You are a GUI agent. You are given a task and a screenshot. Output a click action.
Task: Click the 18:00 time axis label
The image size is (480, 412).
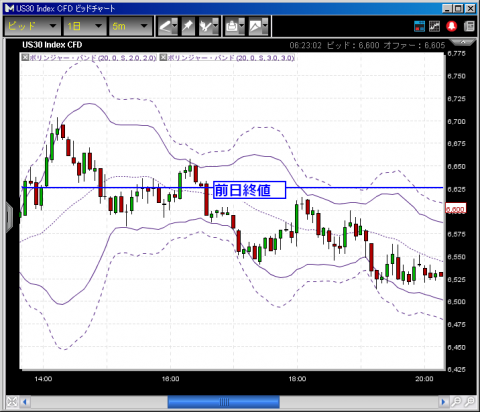click(x=297, y=379)
